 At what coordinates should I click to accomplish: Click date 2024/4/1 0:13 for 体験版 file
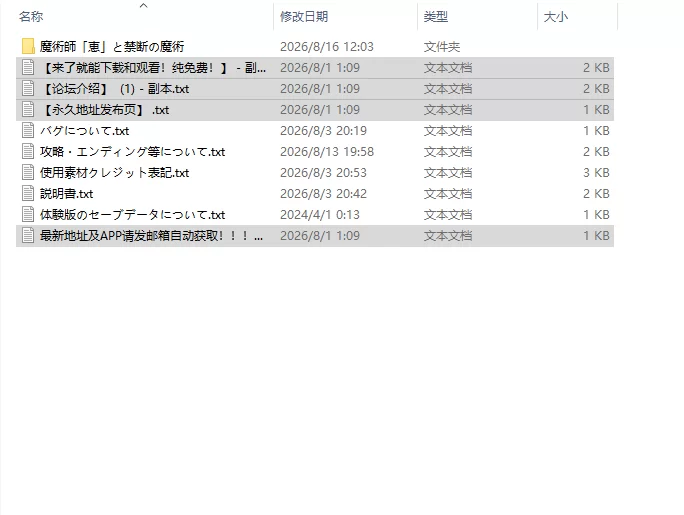click(320, 214)
